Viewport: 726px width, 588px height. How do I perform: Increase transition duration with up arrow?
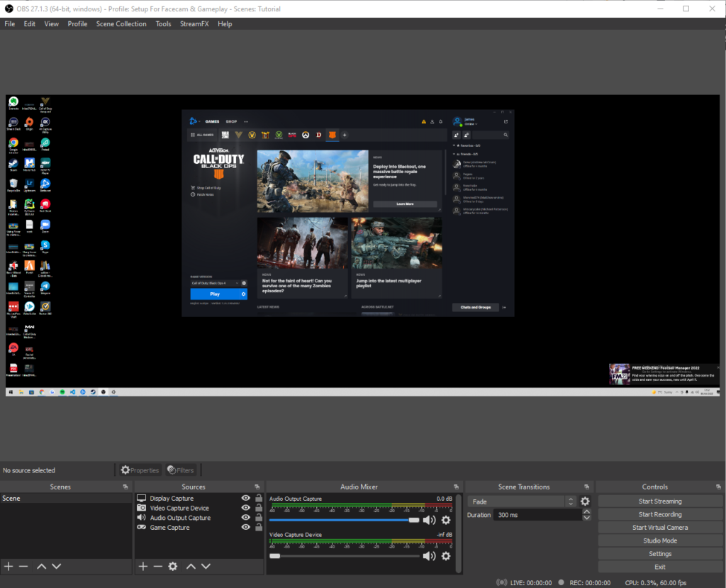point(586,511)
